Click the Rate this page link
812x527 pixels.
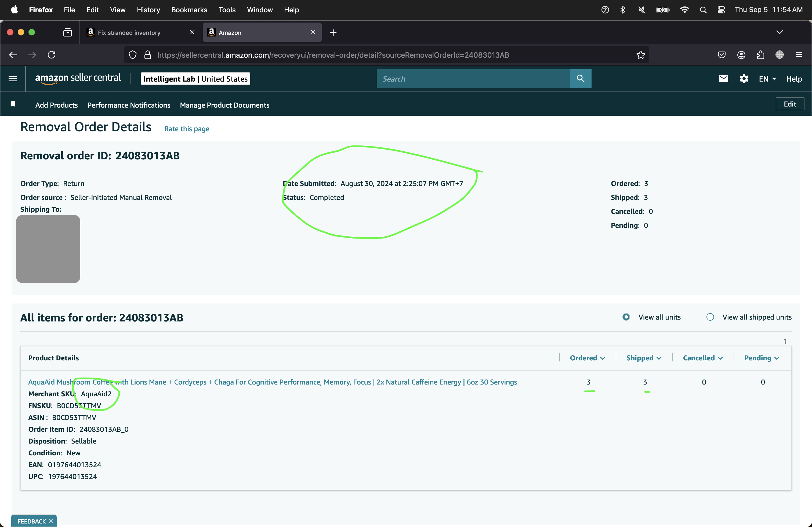pyautogui.click(x=187, y=129)
